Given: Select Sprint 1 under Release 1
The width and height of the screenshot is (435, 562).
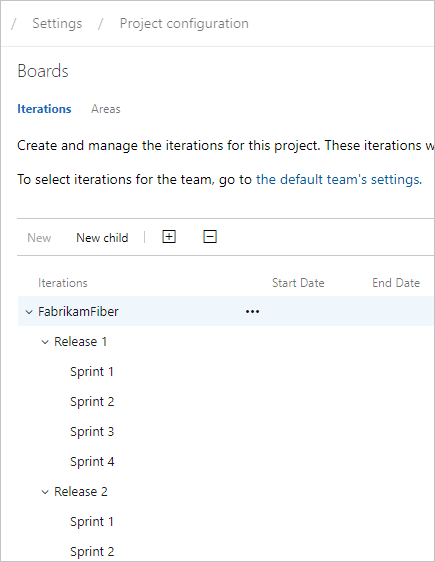Looking at the screenshot, I should click(92, 372).
